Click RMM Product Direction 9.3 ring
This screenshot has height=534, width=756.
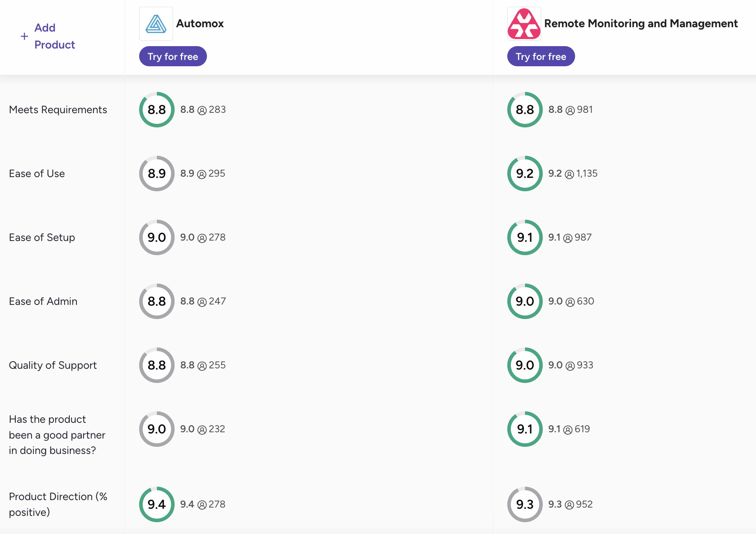[525, 504]
